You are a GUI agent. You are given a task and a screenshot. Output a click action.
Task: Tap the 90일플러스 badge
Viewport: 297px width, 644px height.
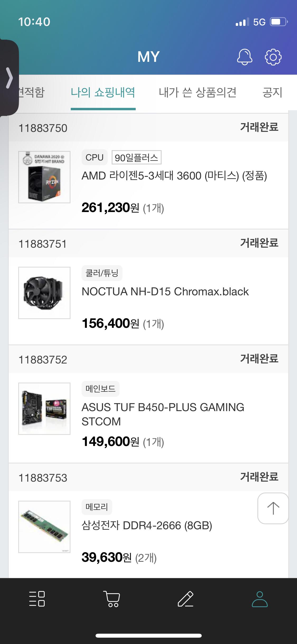[x=136, y=158]
